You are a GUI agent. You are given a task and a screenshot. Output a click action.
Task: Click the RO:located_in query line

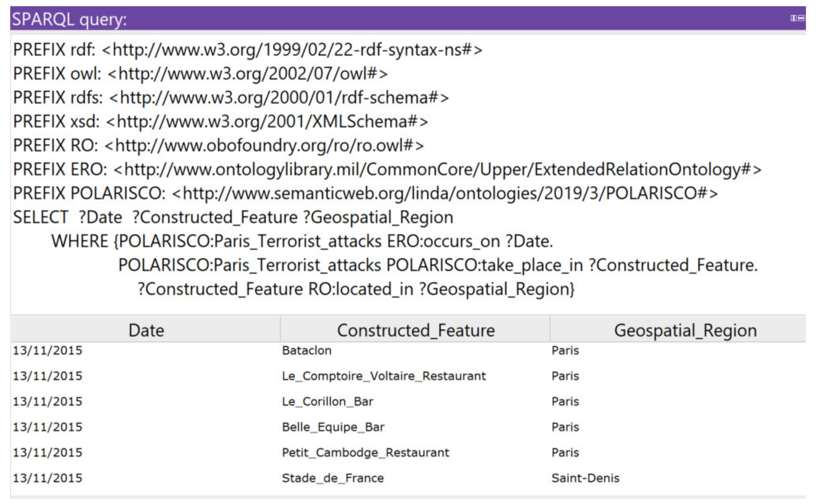click(x=356, y=289)
